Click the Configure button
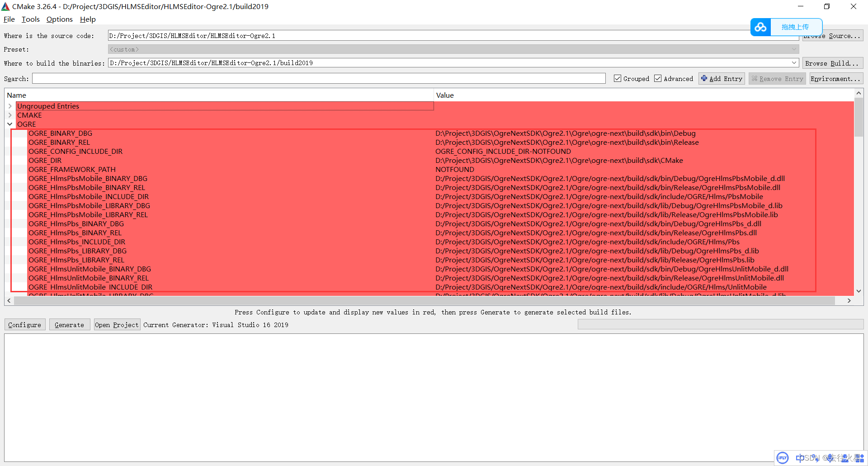868x466 pixels. point(25,325)
